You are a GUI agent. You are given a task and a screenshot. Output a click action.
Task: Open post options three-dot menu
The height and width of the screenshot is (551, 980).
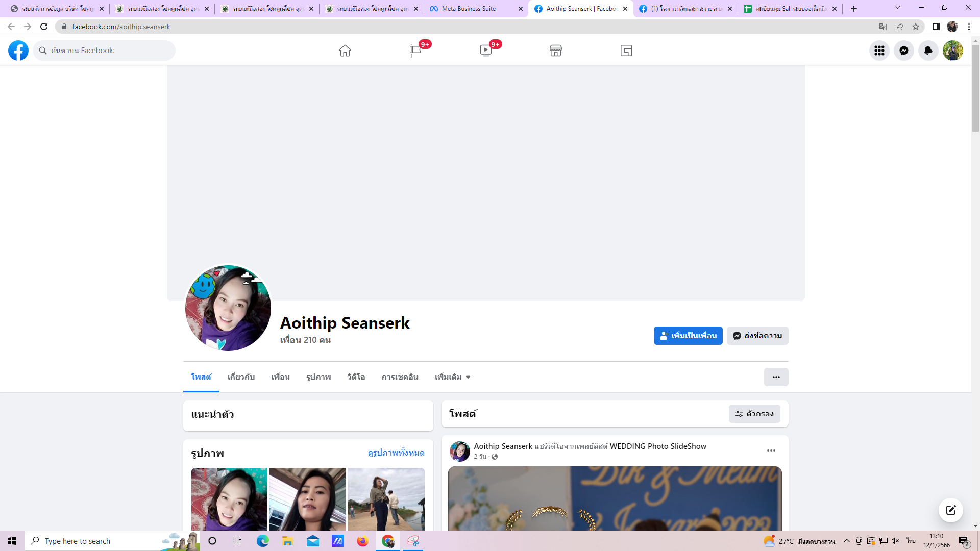[x=771, y=450]
